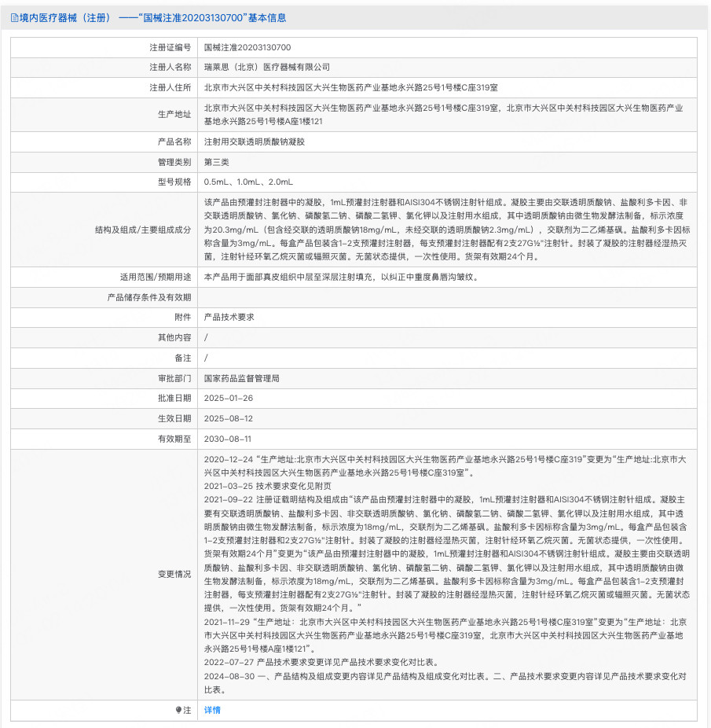Click the structure and composition description paragraph
The width and height of the screenshot is (711, 728).
(447, 230)
